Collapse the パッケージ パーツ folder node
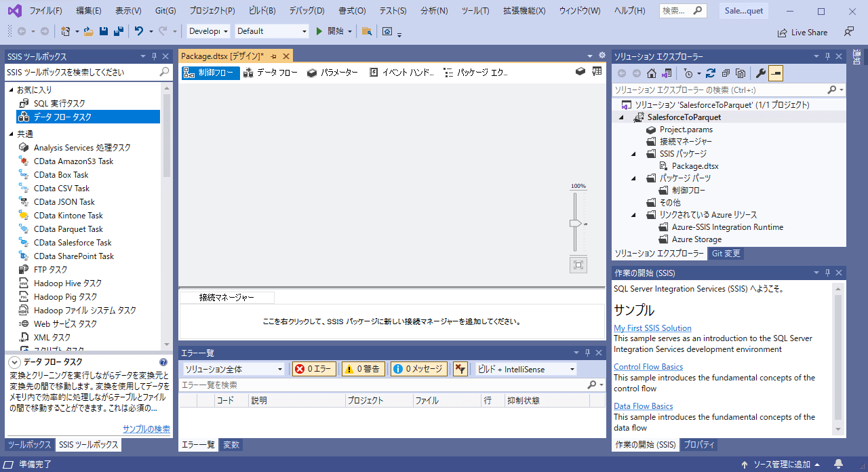This screenshot has width=868, height=472. click(634, 178)
